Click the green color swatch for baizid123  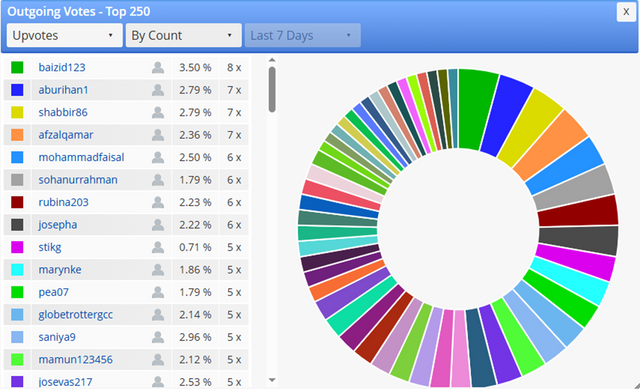[17, 67]
